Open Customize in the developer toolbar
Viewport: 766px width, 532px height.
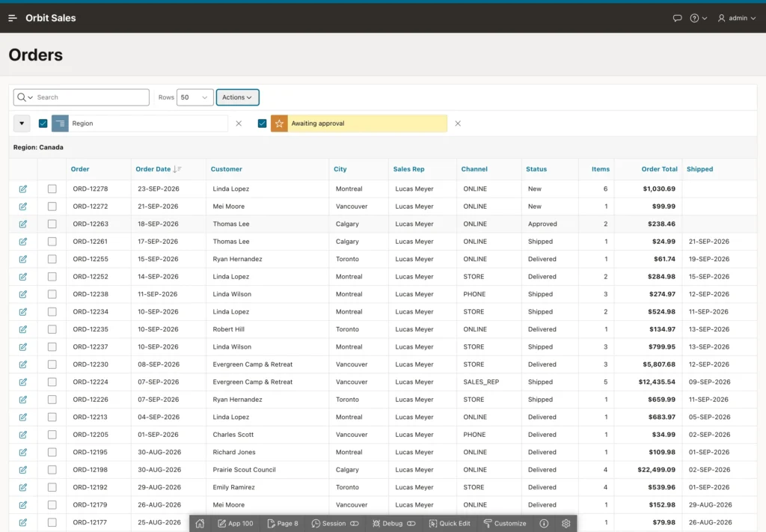click(x=505, y=523)
